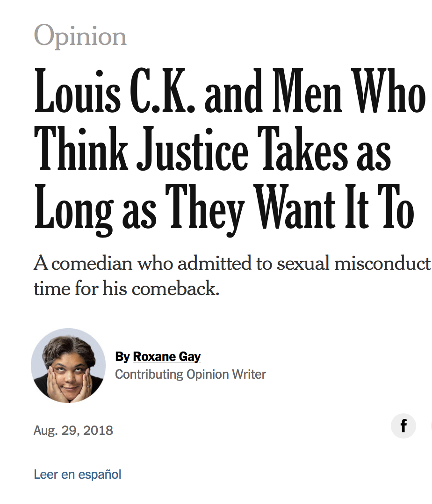Click the "Aug. 29, 2018" publication date
Image resolution: width=432 pixels, height=504 pixels.
[x=73, y=430]
